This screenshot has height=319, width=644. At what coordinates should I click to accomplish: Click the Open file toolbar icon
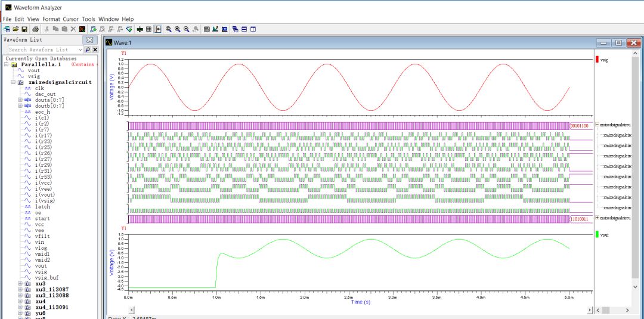pyautogui.click(x=15, y=29)
